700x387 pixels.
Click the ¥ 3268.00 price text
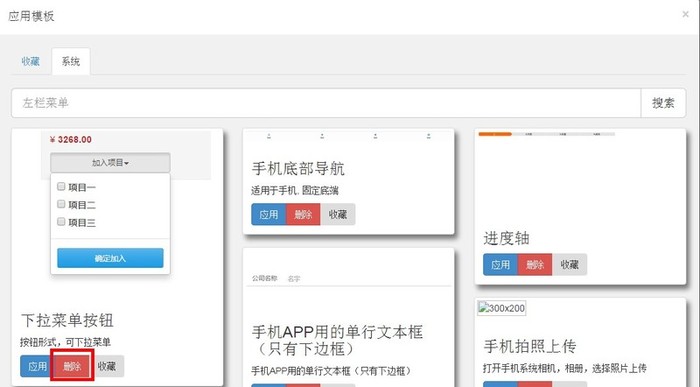coord(71,140)
